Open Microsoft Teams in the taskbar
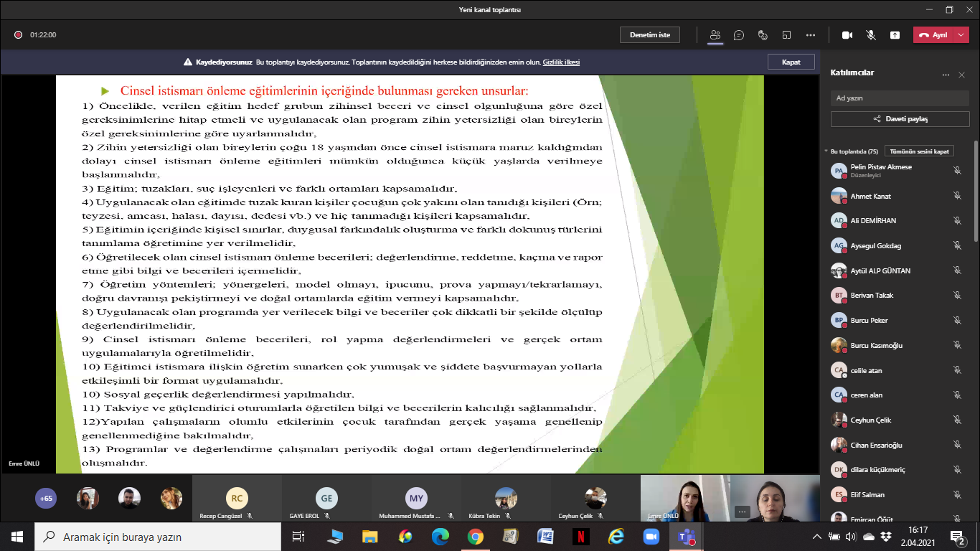The height and width of the screenshot is (551, 980). (686, 537)
